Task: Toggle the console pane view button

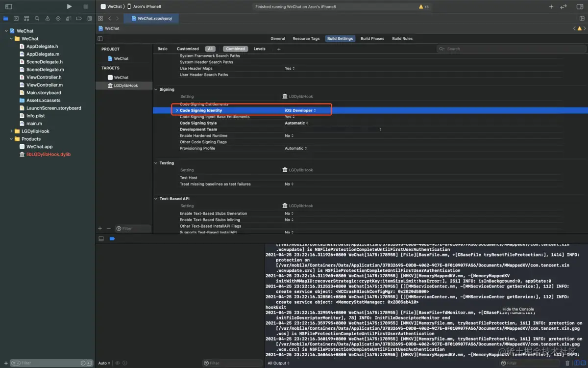Action: pyautogui.click(x=583, y=363)
